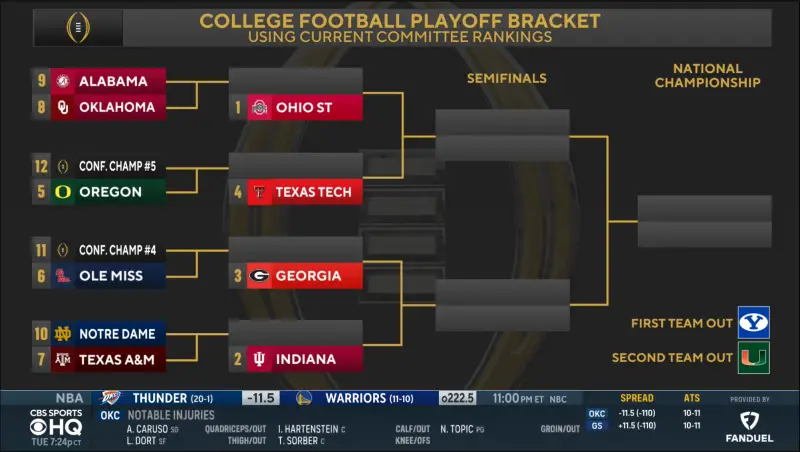The height and width of the screenshot is (452, 800).
Task: Click the empty National Championship top slot
Action: point(704,208)
